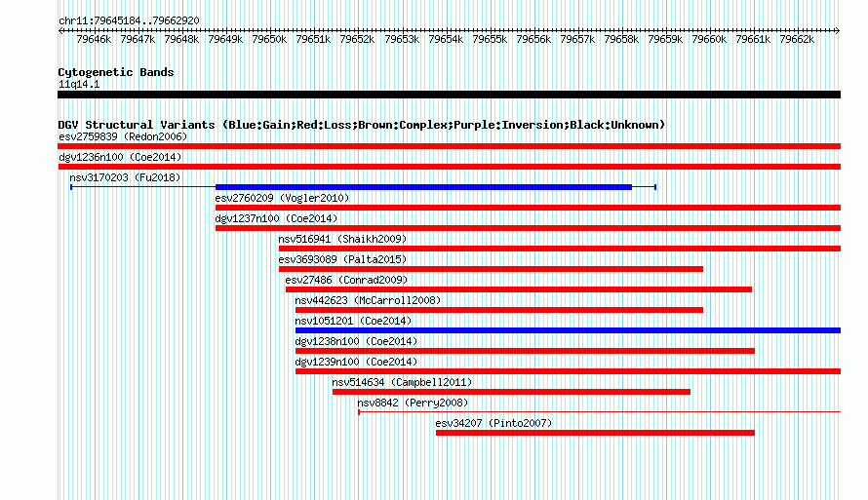Click the ruler's right arrow end
868x500 pixels.
(x=838, y=30)
